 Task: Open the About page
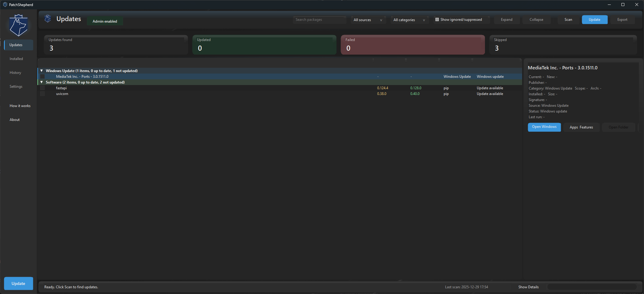pos(14,119)
